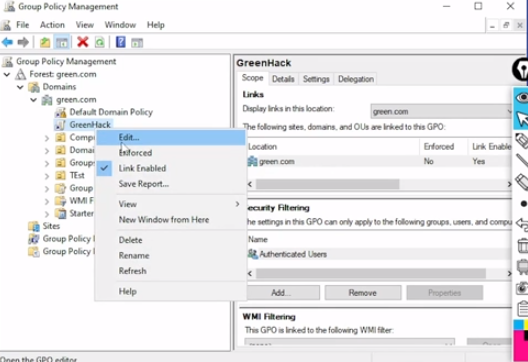Click the Default Domain Policy GPO icon
This screenshot has height=362, width=528.
(x=61, y=112)
